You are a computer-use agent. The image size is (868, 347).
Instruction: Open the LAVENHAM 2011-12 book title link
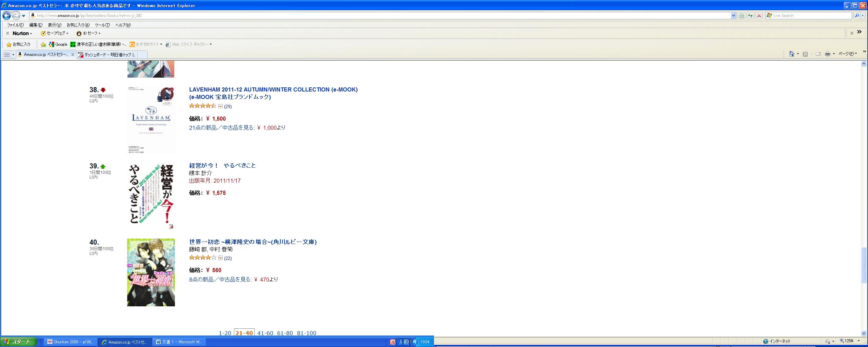273,89
